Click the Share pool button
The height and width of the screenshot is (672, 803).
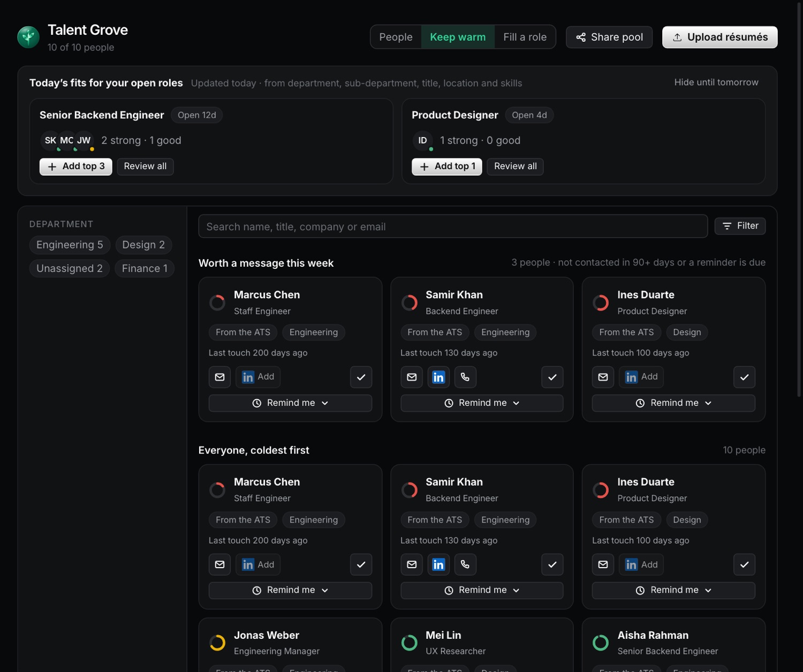coord(609,37)
